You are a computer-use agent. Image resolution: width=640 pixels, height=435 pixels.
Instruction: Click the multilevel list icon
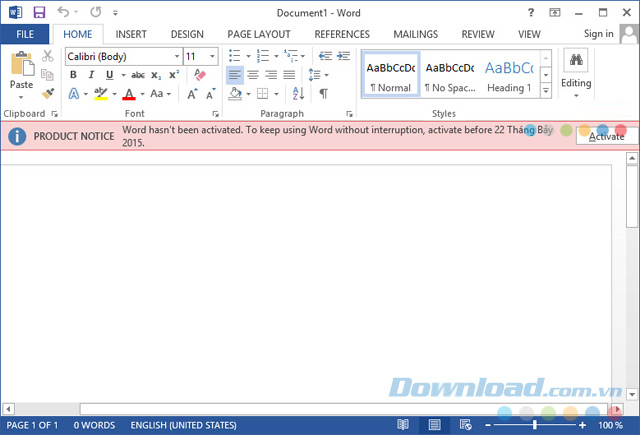click(291, 55)
